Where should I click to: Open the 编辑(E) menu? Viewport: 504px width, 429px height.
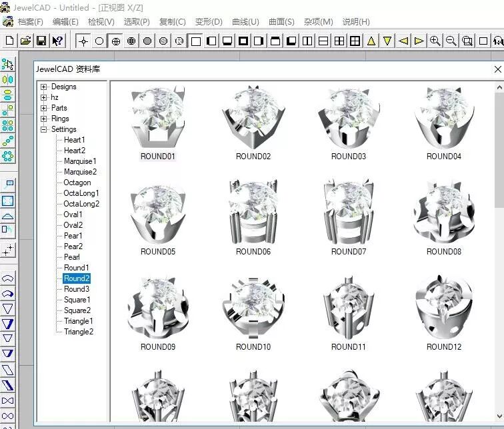pos(65,22)
